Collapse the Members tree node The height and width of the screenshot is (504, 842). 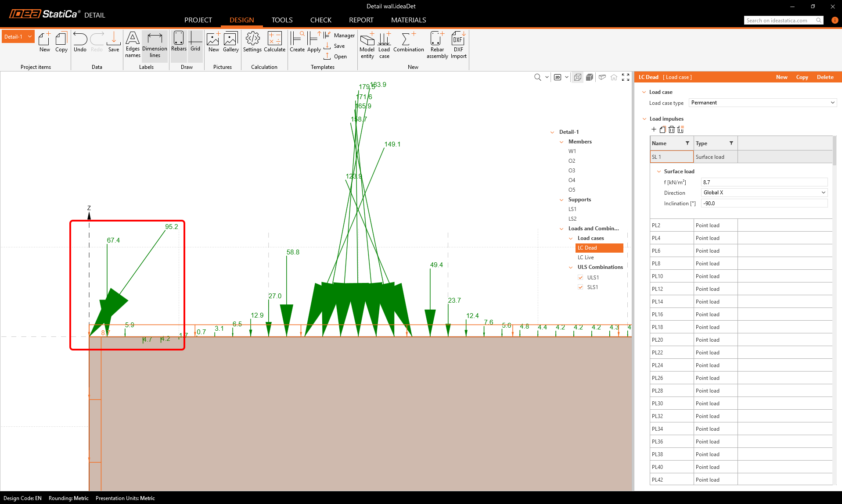561,142
